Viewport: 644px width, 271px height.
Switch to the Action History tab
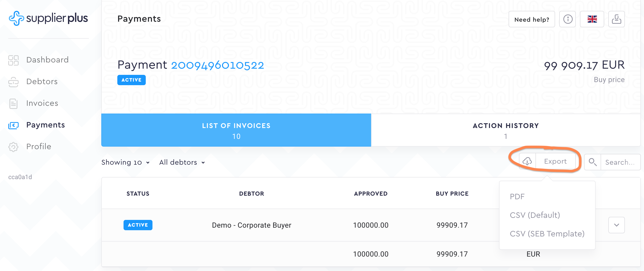506,130
